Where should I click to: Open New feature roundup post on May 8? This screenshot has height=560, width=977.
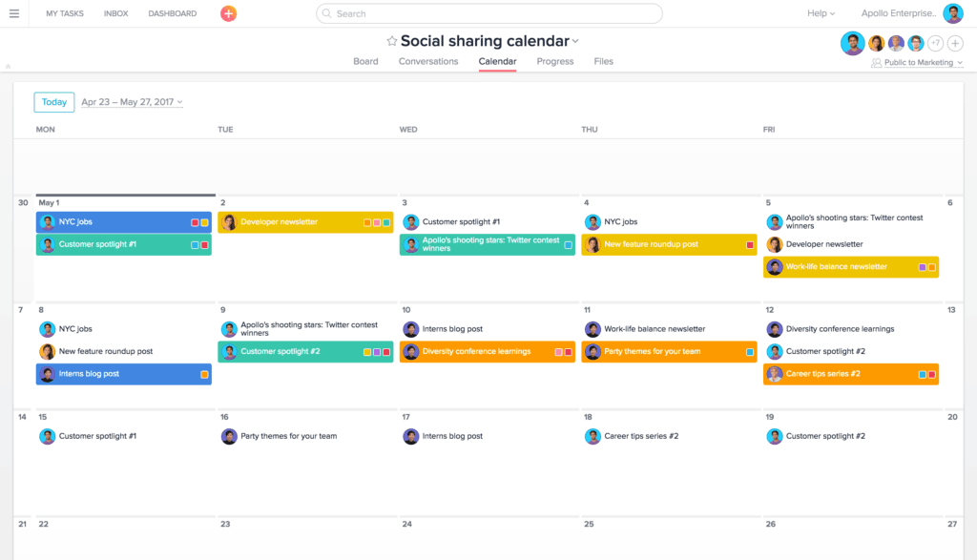coord(124,352)
